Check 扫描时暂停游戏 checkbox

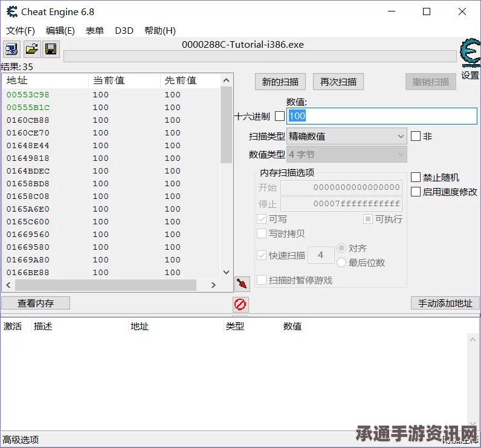pos(262,280)
